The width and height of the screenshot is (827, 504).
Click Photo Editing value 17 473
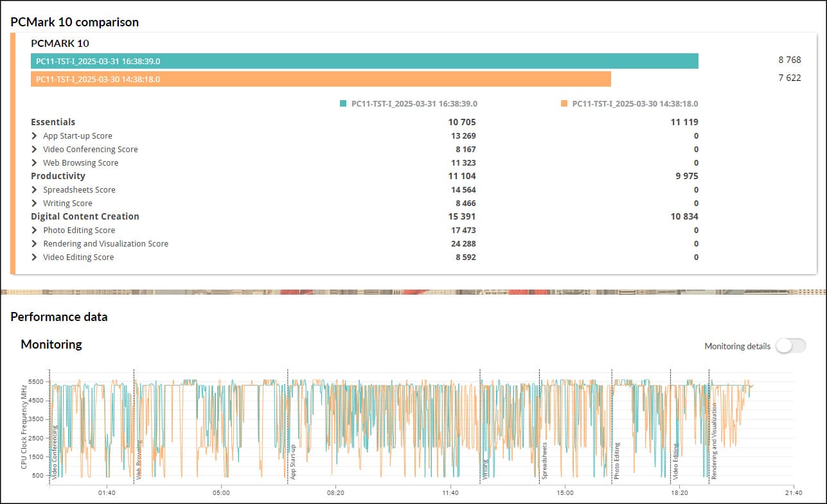[x=463, y=230]
